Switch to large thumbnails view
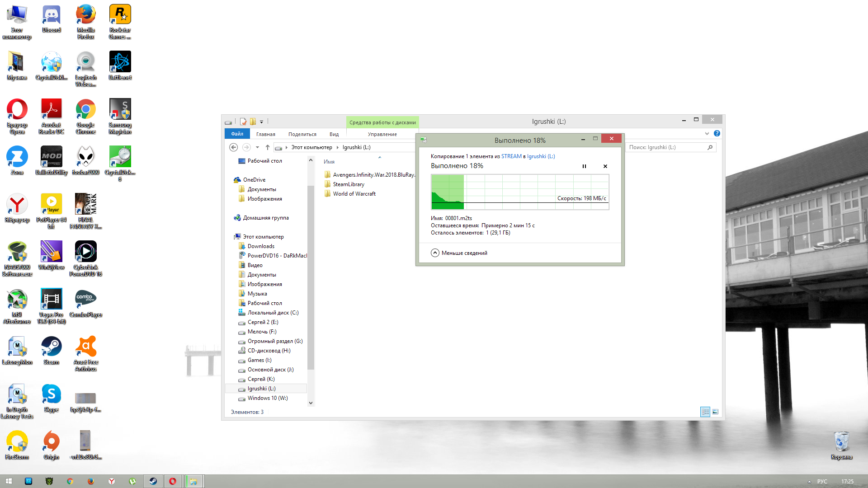Viewport: 868px width, 488px height. pyautogui.click(x=715, y=412)
